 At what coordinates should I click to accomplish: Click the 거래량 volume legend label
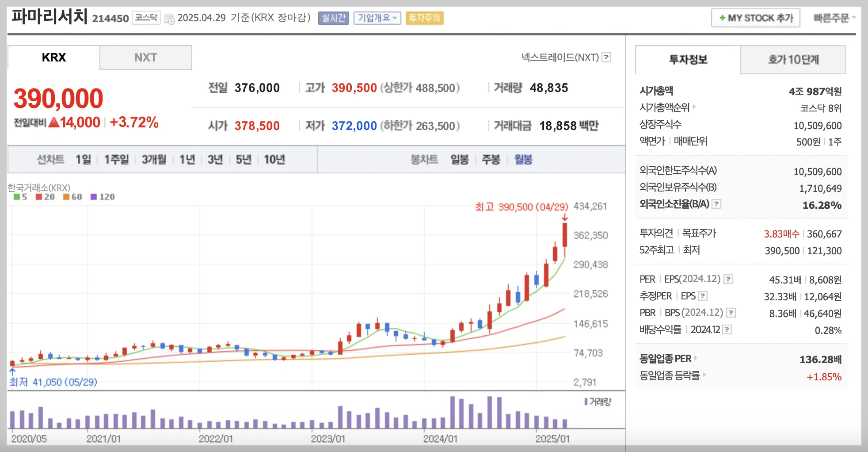[598, 402]
